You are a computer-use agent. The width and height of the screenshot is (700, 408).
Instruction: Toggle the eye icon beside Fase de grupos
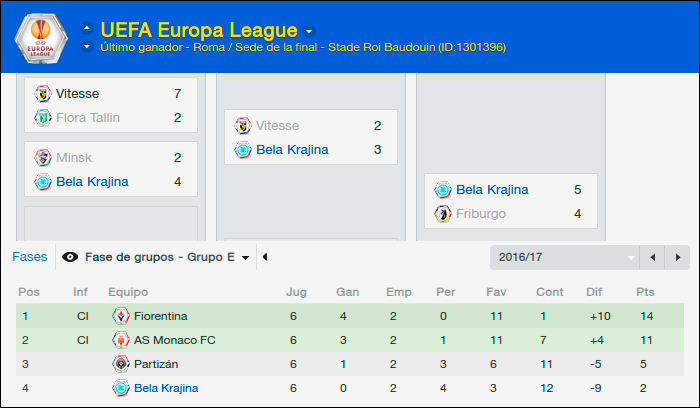70,257
